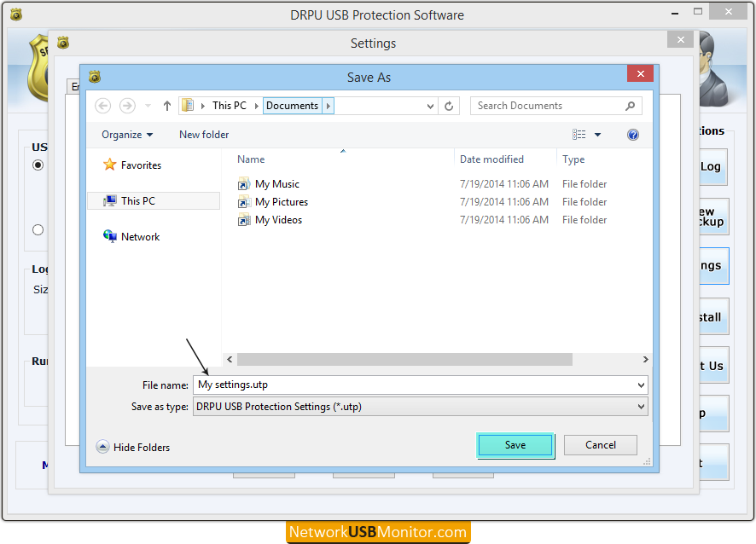The width and height of the screenshot is (756, 544).
Task: Click the My Music folder icon
Action: coord(244,184)
